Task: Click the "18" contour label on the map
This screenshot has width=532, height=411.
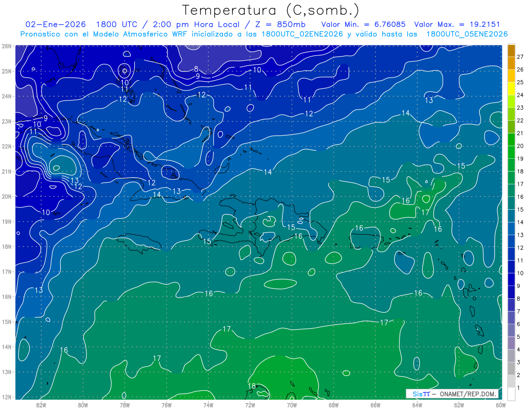Action: click(252, 386)
